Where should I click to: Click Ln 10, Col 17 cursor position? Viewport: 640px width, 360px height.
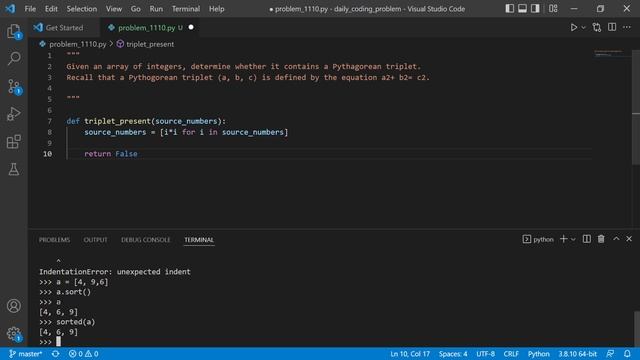tap(410, 354)
